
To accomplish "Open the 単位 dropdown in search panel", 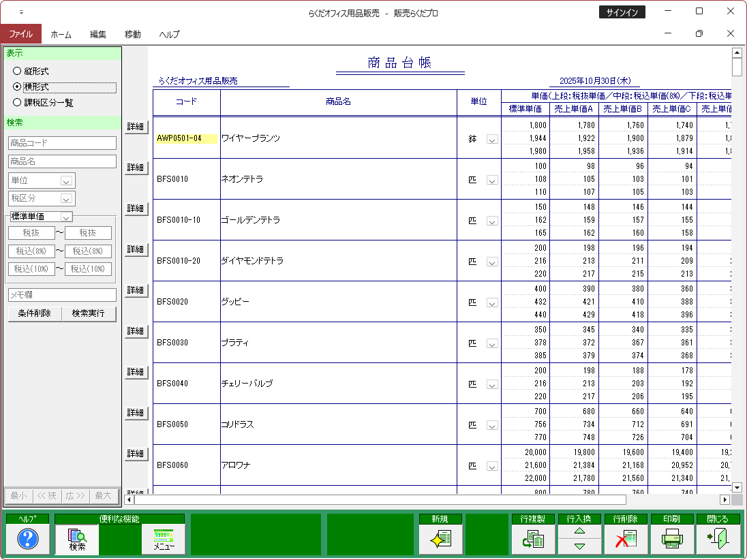I will 66,181.
